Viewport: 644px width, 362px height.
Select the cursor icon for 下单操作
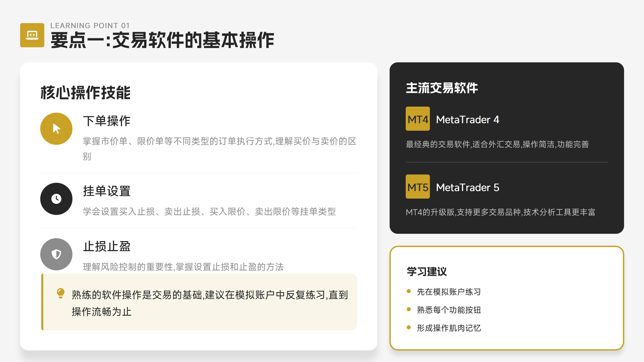pyautogui.click(x=56, y=128)
